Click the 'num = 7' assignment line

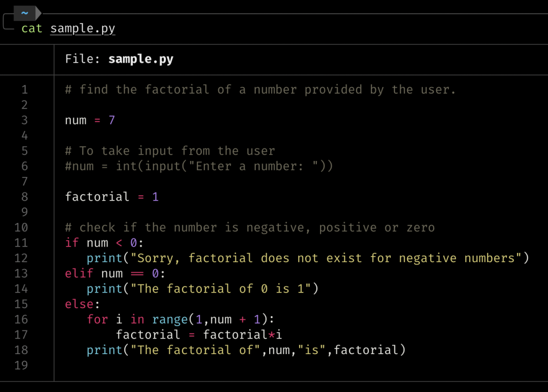tap(90, 120)
